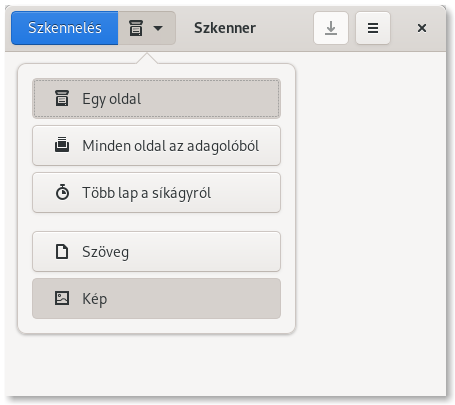The width and height of the screenshot is (455, 405).
Task: Click the photo image icon
Action: point(62,298)
